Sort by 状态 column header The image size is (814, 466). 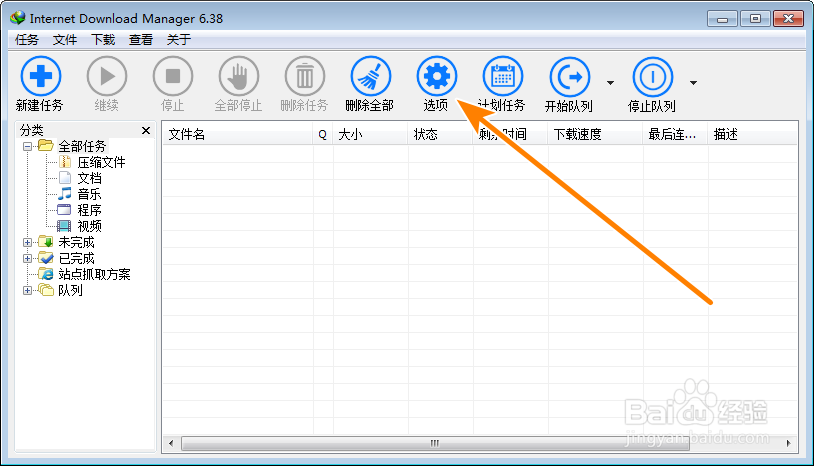coord(440,134)
